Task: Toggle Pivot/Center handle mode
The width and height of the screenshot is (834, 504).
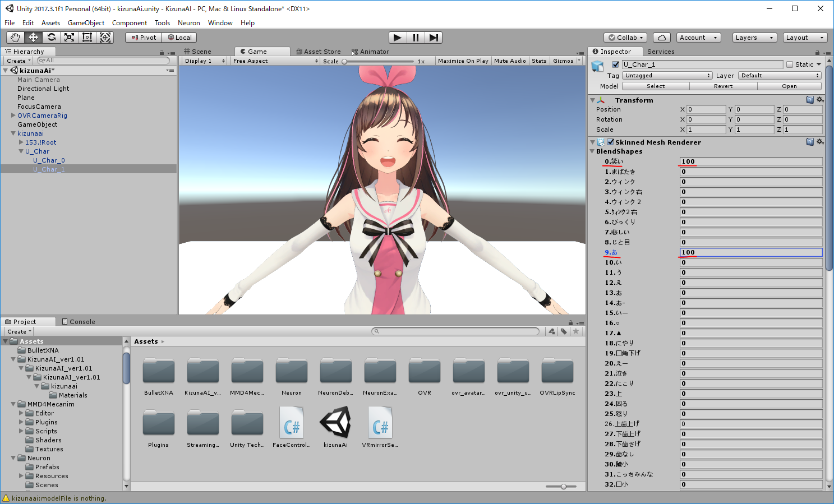Action: pyautogui.click(x=144, y=38)
